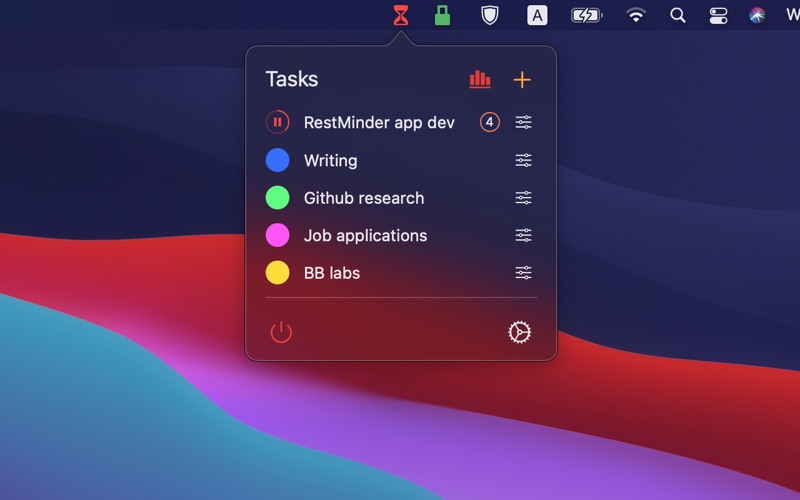Open settings sliders for Job applications

click(x=523, y=235)
